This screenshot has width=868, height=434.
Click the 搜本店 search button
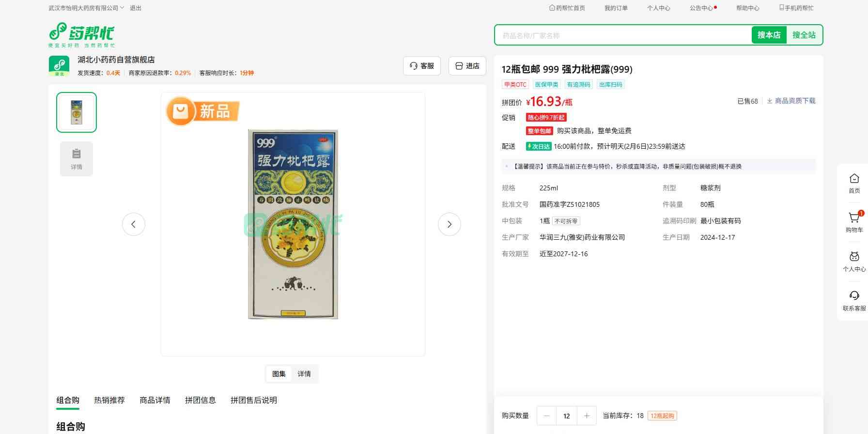tap(769, 35)
